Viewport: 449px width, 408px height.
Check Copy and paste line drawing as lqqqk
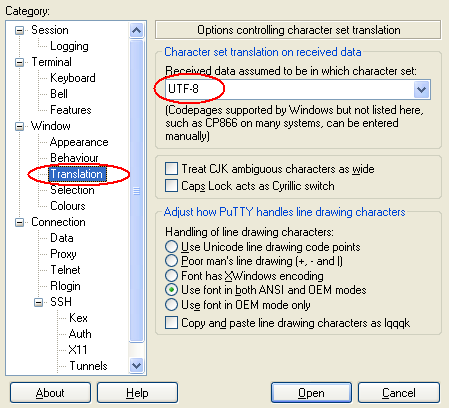[171, 323]
